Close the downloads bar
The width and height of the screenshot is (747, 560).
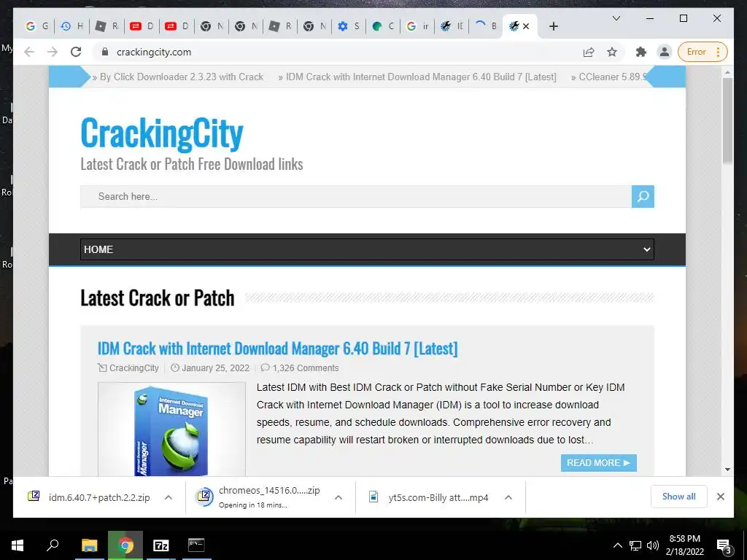click(720, 497)
